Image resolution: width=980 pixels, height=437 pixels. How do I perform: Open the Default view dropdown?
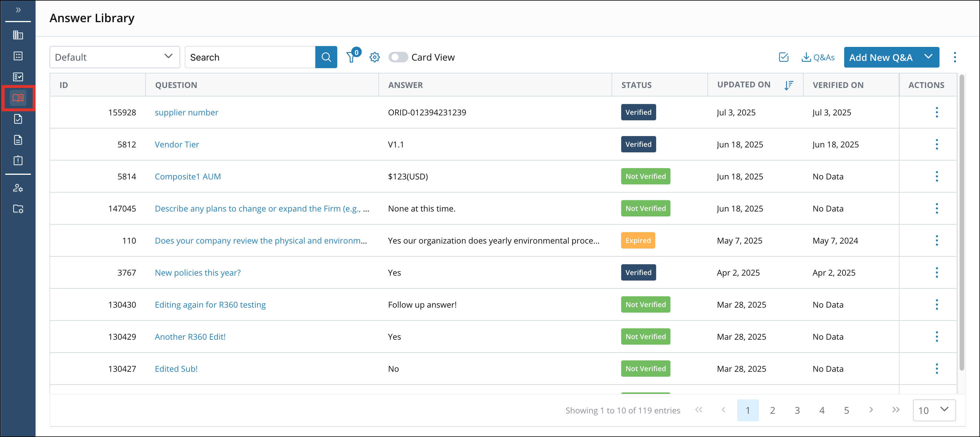pos(115,57)
